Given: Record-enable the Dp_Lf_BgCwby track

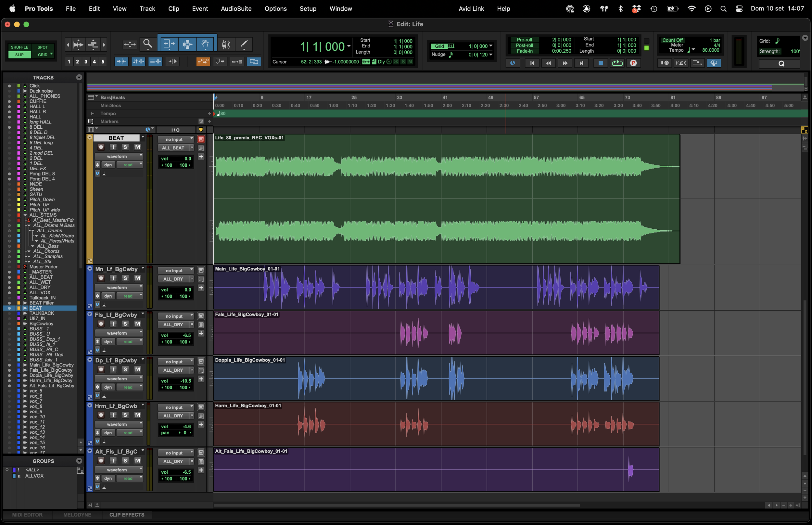Looking at the screenshot, I should point(101,369).
